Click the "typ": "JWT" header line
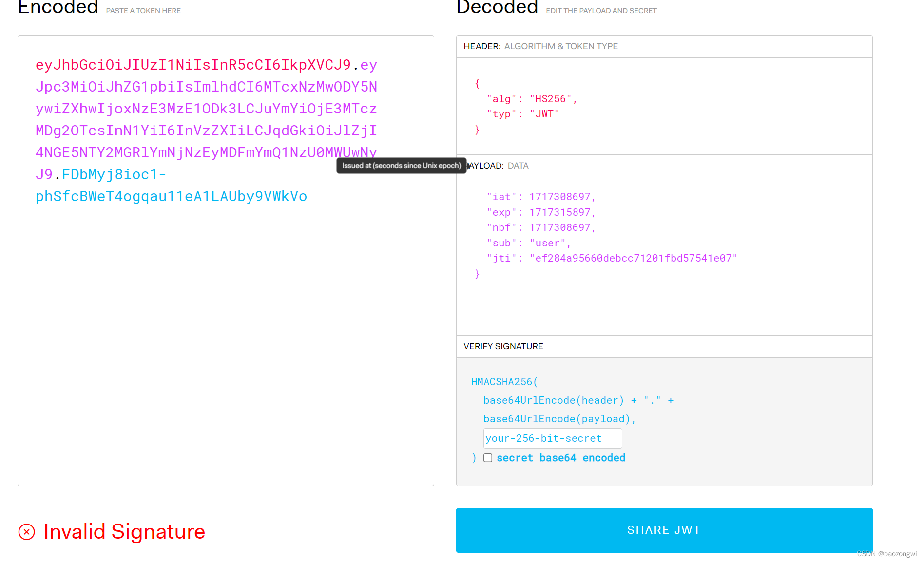This screenshot has width=924, height=562. pyautogui.click(x=522, y=114)
